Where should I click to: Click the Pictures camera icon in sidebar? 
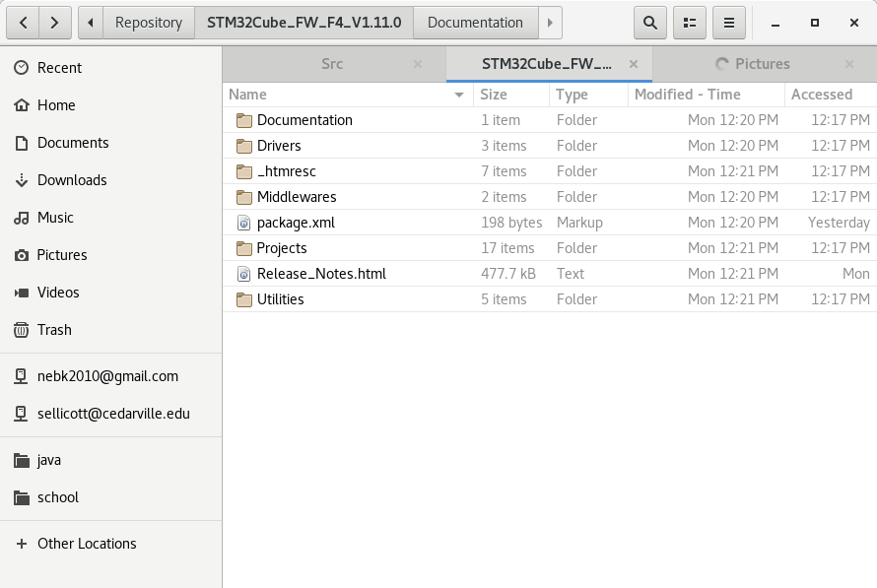[x=22, y=255]
